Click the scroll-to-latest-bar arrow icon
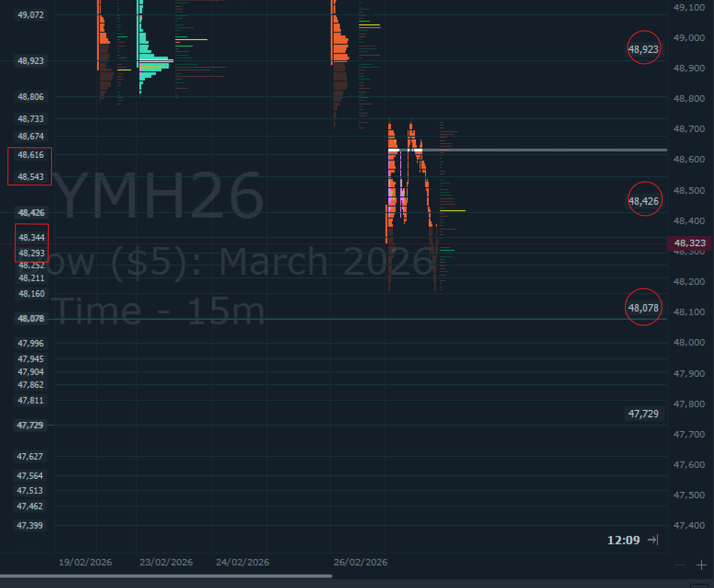This screenshot has width=714, height=588. 653,540
